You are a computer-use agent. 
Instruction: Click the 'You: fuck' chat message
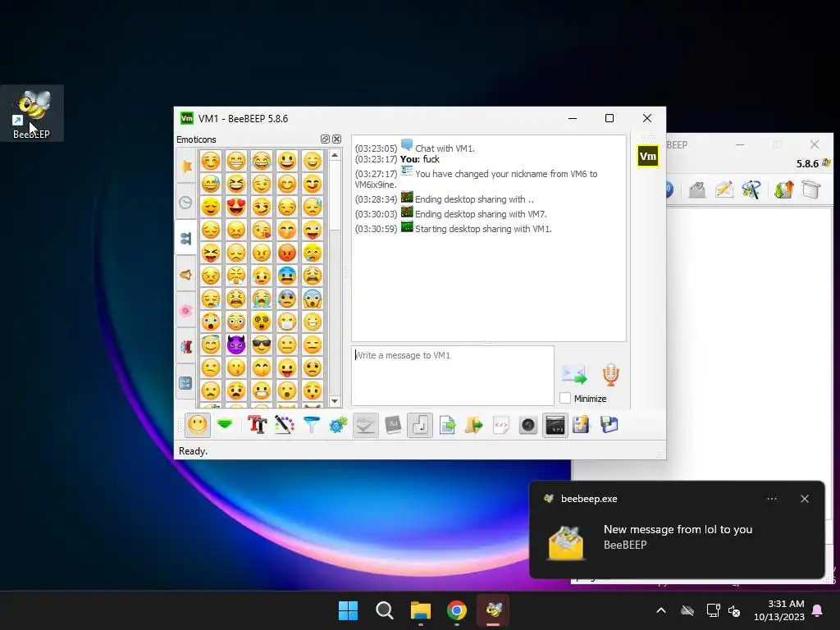click(419, 159)
